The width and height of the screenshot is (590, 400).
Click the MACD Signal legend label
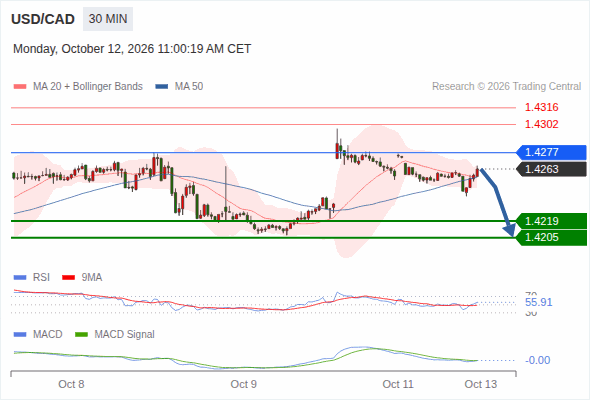point(125,335)
